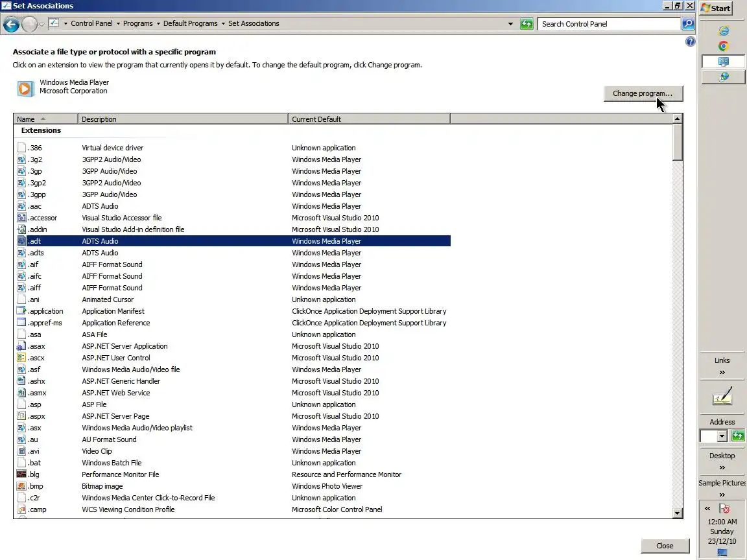Open address bar history dropdown
The image size is (747, 560).
tap(511, 23)
